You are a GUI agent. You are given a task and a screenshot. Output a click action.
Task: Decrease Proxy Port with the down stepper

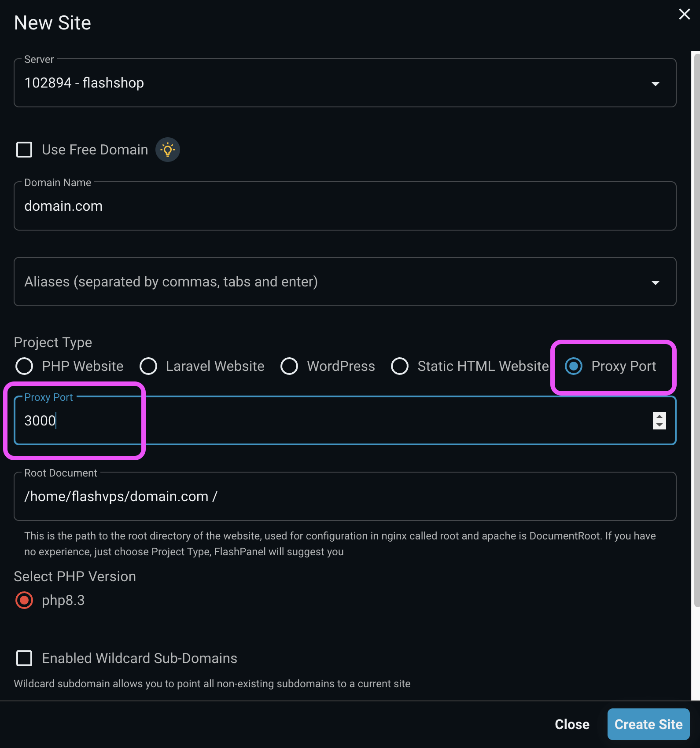pyautogui.click(x=659, y=425)
